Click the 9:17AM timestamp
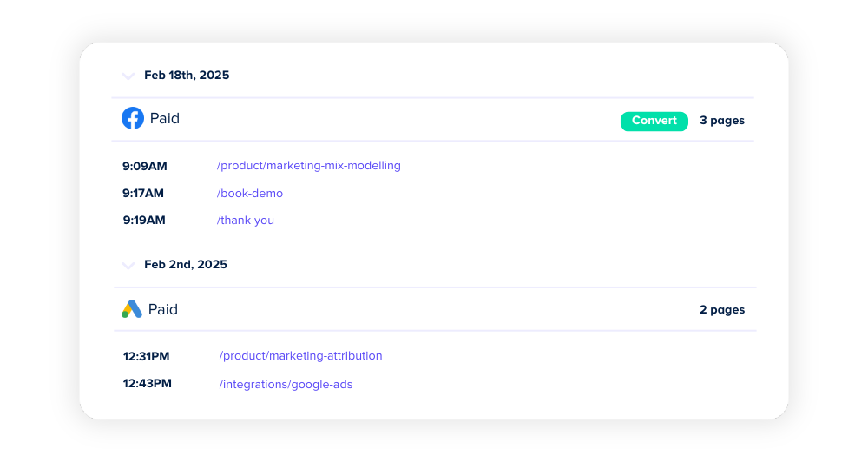This screenshot has width=868, height=462. [x=143, y=193]
